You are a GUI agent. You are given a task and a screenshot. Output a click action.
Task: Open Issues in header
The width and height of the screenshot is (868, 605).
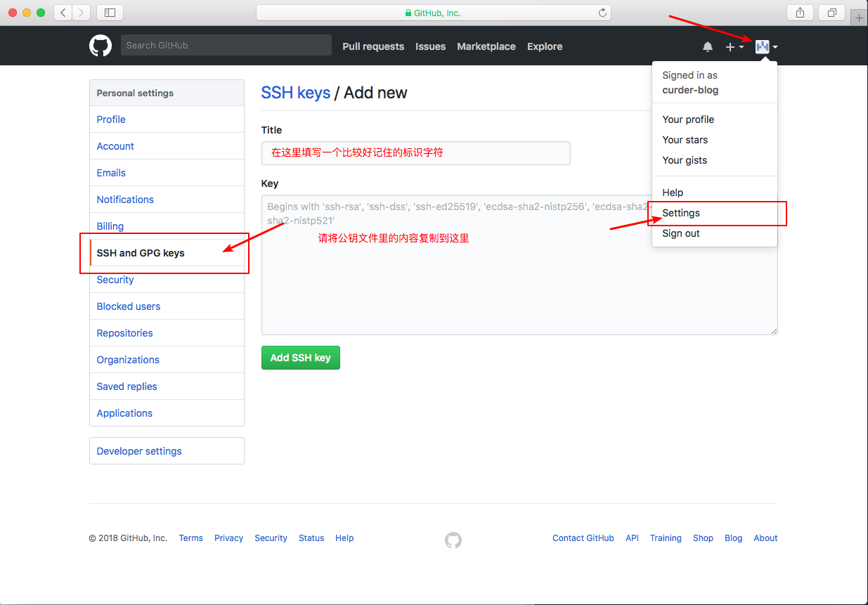pos(430,46)
